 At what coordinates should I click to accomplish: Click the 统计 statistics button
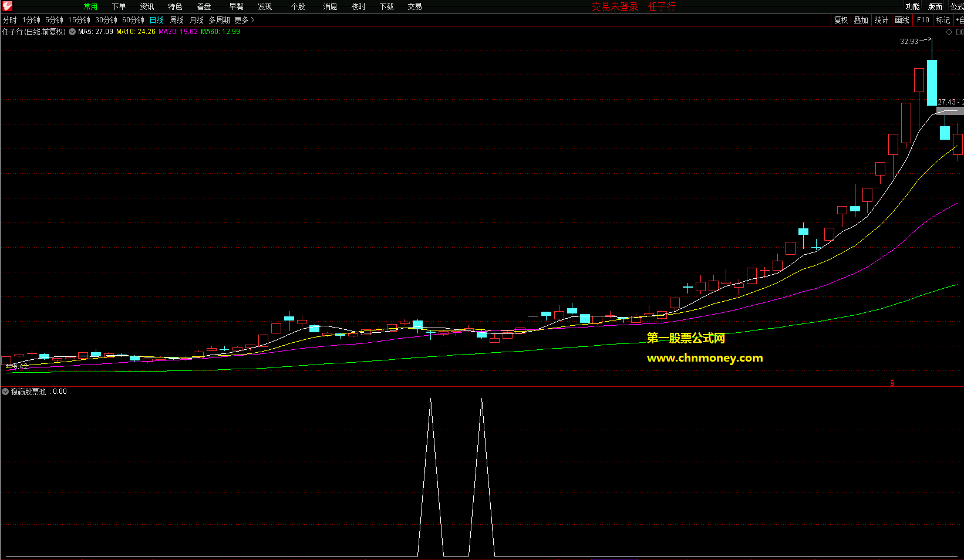[881, 20]
